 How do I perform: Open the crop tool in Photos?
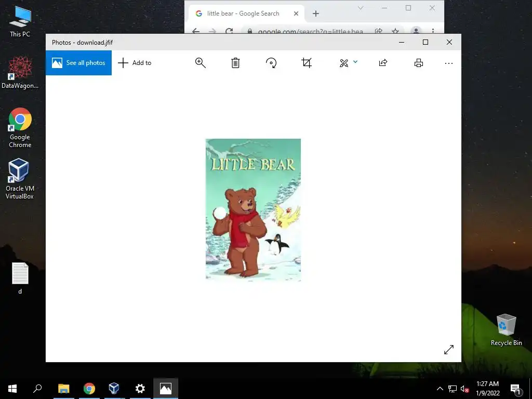coord(307,63)
